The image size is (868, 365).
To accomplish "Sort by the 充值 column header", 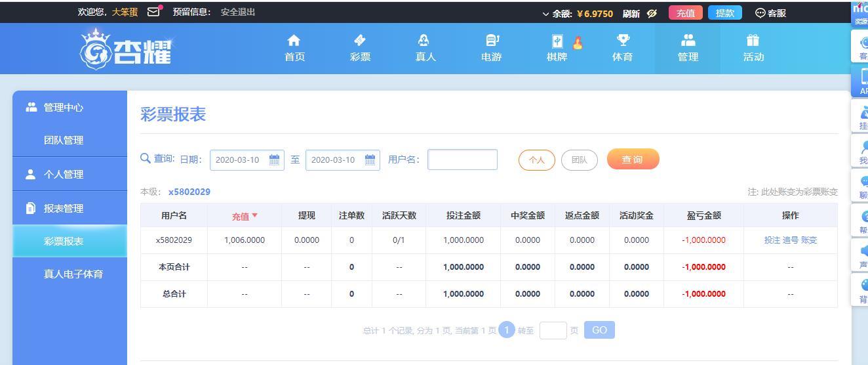I will pos(245,216).
